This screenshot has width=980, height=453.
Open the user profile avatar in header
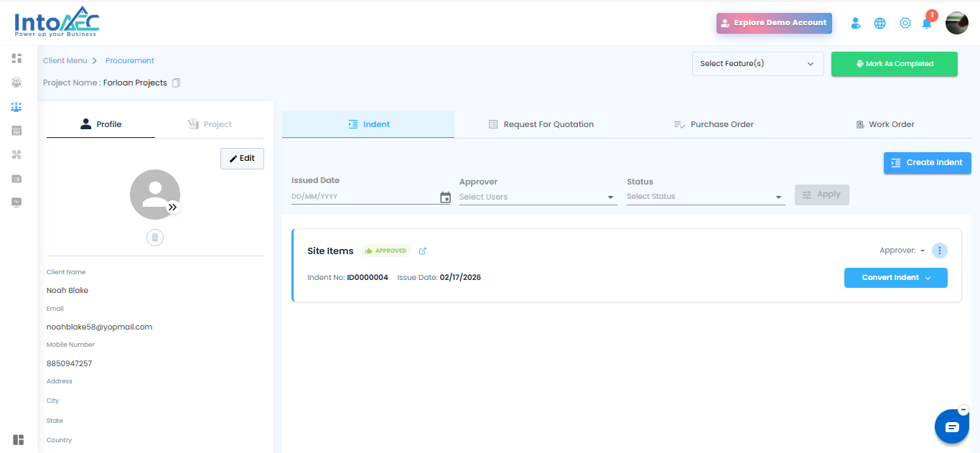click(x=957, y=23)
